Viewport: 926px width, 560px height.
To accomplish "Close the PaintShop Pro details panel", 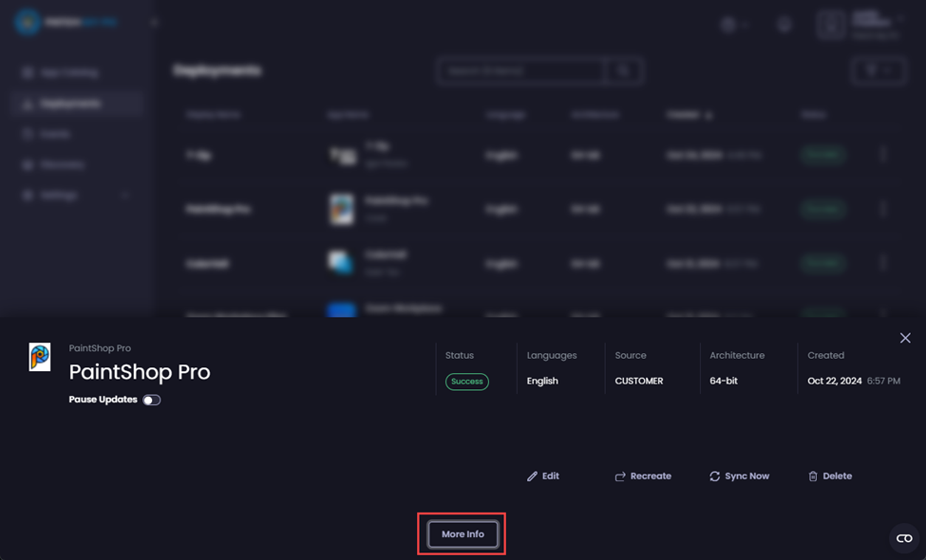I will point(904,338).
